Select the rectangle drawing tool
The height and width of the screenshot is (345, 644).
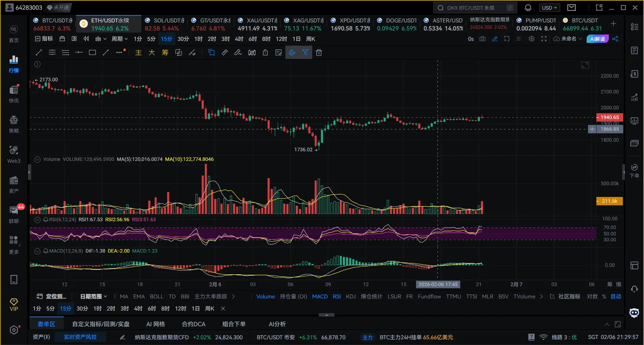[92, 53]
